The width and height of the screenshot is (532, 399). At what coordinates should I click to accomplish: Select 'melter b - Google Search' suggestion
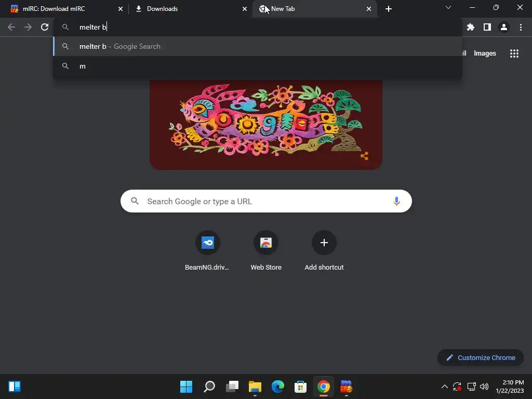pos(258,46)
